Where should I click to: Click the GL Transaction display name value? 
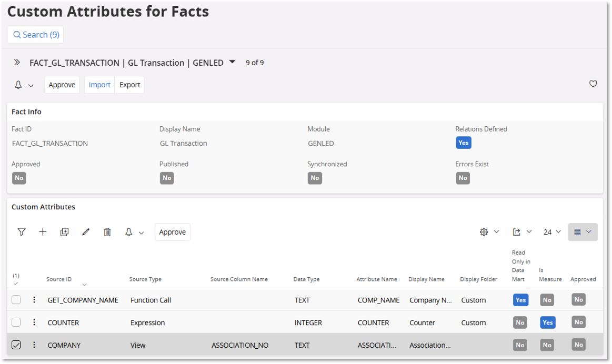184,143
